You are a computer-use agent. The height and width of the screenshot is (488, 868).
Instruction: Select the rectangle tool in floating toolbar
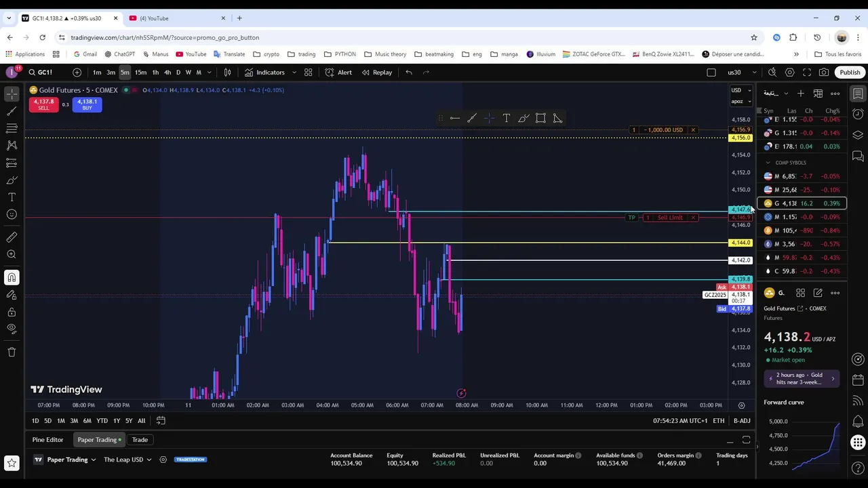[x=540, y=119]
